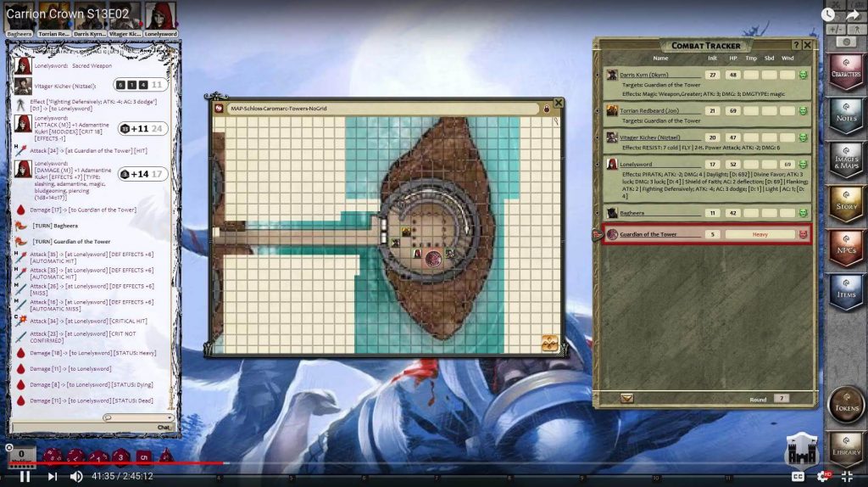Viewport: 868px width, 487px height.
Task: Open video settings gear menu
Action: click(823, 477)
